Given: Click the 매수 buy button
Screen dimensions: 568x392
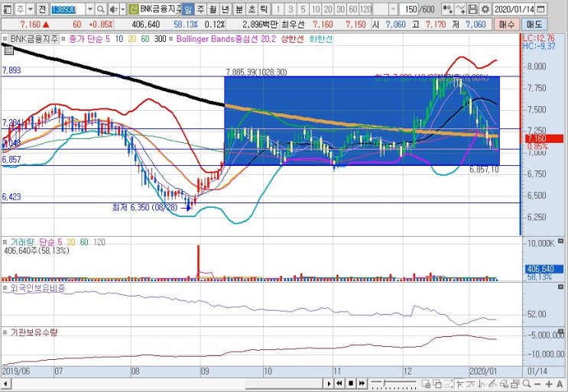Looking at the screenshot, I should pyautogui.click(x=506, y=24).
